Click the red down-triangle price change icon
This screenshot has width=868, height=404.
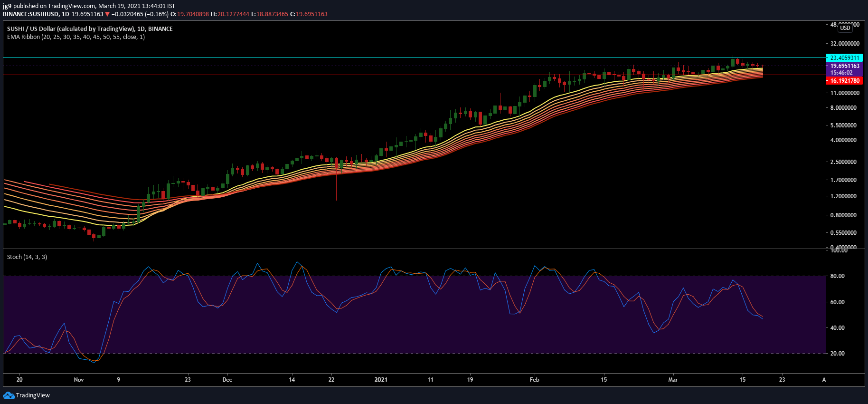[107, 14]
